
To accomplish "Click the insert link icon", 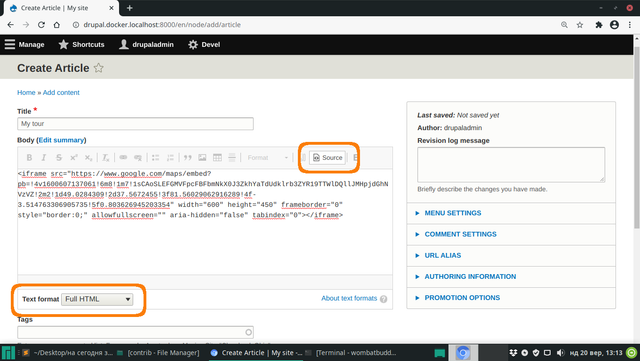I will (123, 158).
